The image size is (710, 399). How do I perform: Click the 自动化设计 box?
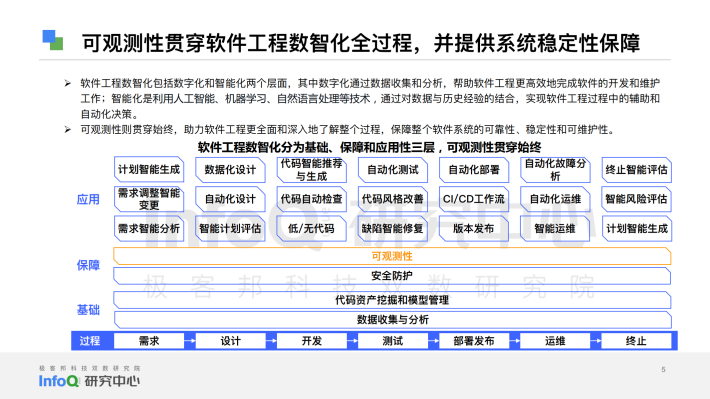point(230,199)
